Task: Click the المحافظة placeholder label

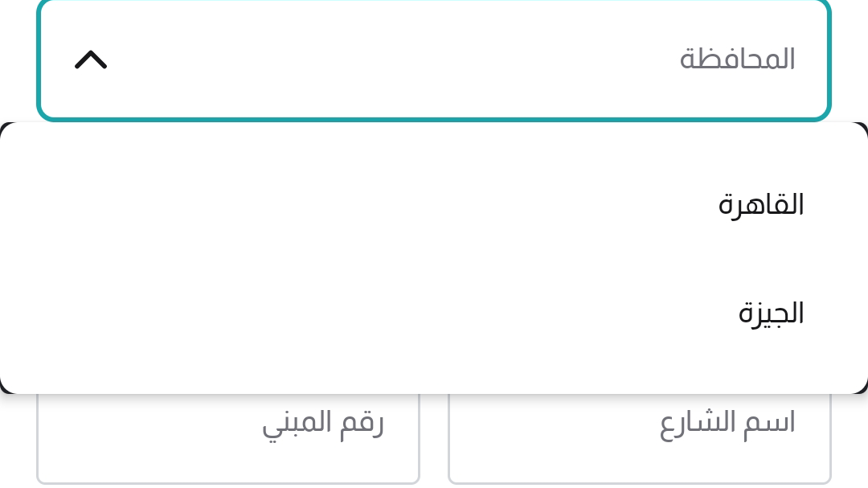Action: point(737,59)
